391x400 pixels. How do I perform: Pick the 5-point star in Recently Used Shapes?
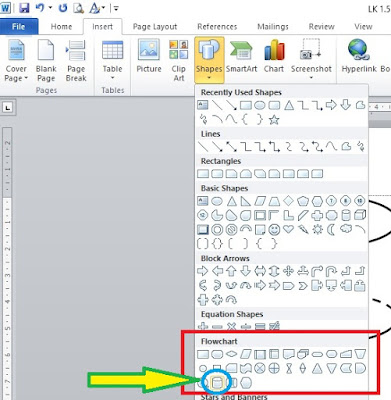(274, 120)
